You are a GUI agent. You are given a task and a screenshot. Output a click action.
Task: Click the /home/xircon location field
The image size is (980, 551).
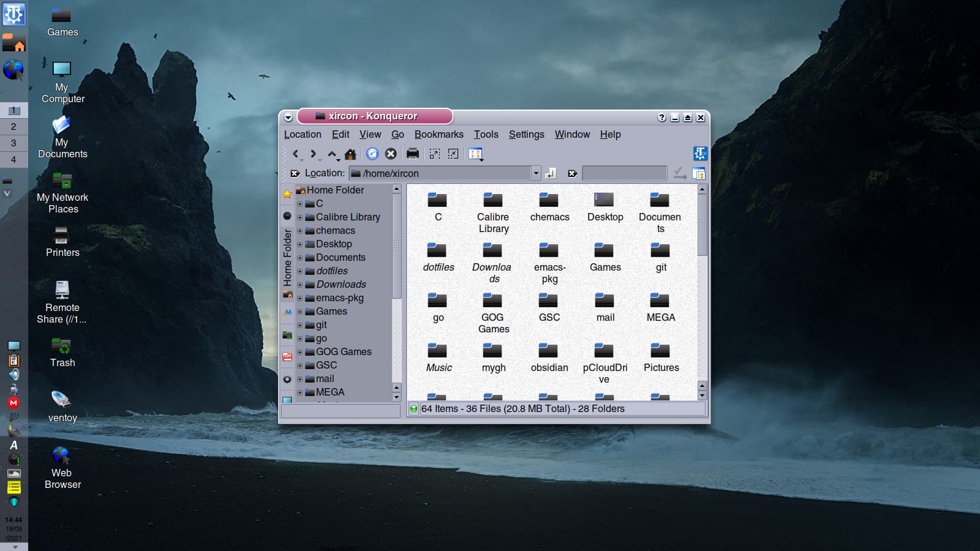coord(440,173)
